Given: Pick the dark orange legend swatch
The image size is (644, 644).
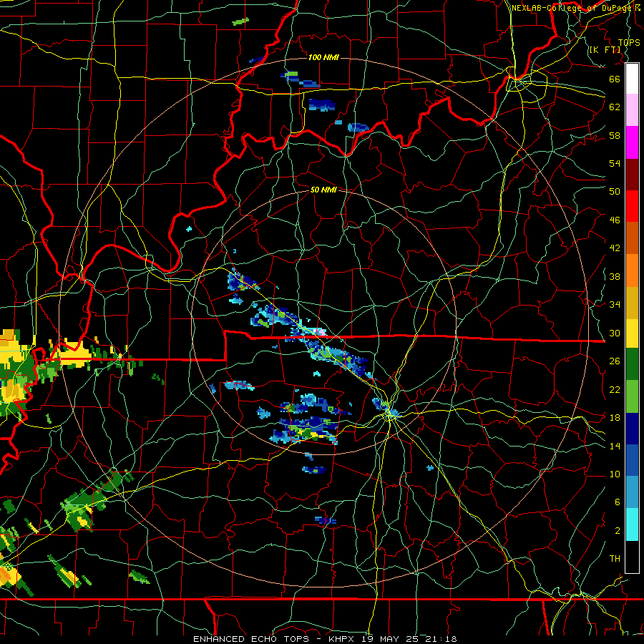Looking at the screenshot, I should click(x=632, y=238).
